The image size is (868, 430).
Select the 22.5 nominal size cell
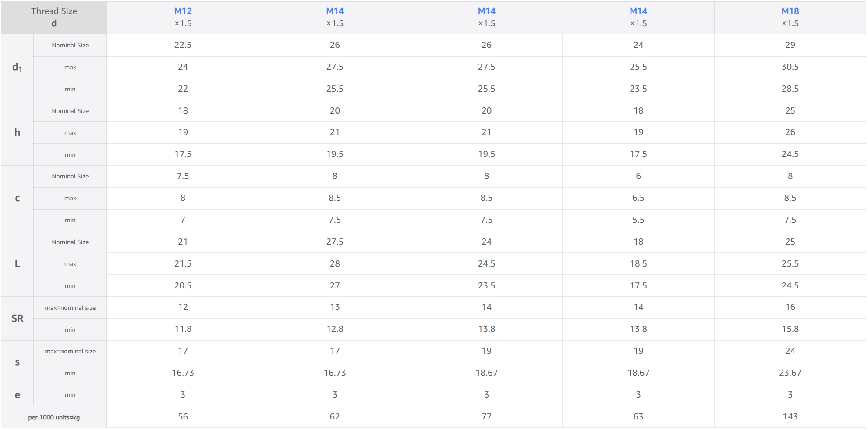[183, 45]
